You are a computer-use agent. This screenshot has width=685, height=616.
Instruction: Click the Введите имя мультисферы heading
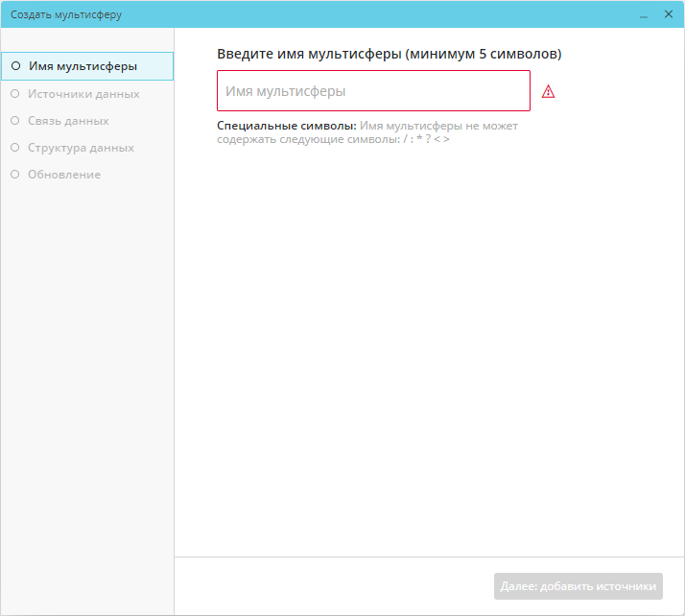(389, 55)
